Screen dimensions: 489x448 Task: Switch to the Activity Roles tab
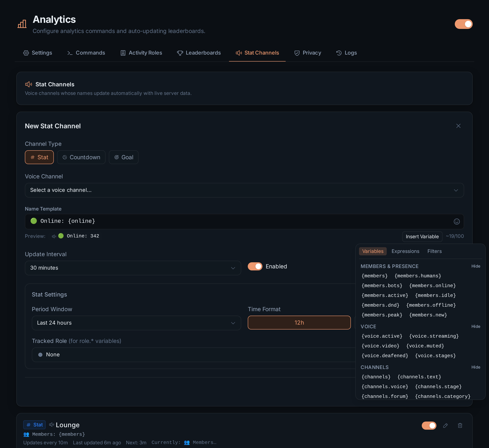click(x=141, y=53)
